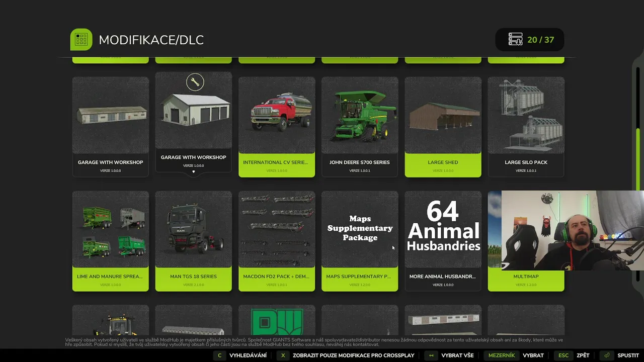
Task: Toggle highlighted Garage With Workshop card
Action: click(193, 124)
